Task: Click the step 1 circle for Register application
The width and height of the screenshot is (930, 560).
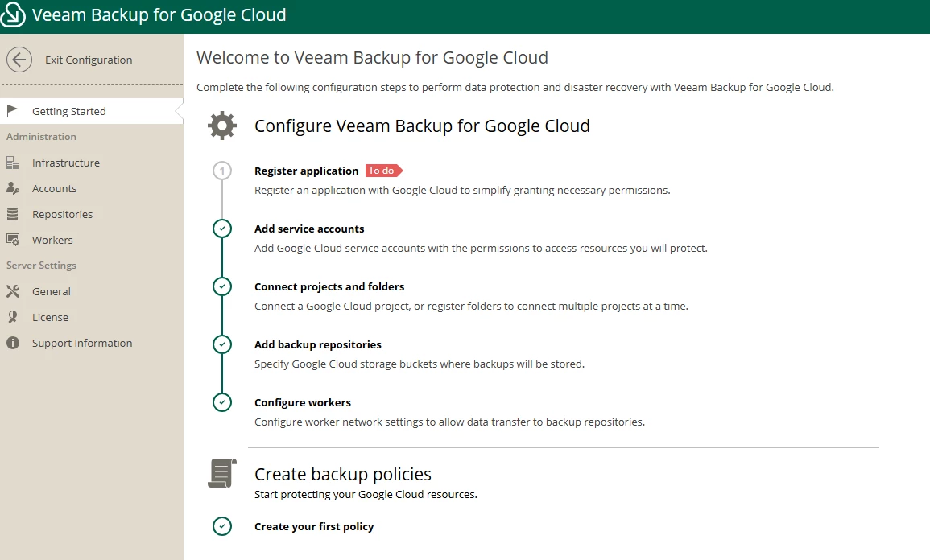Action: tap(222, 171)
